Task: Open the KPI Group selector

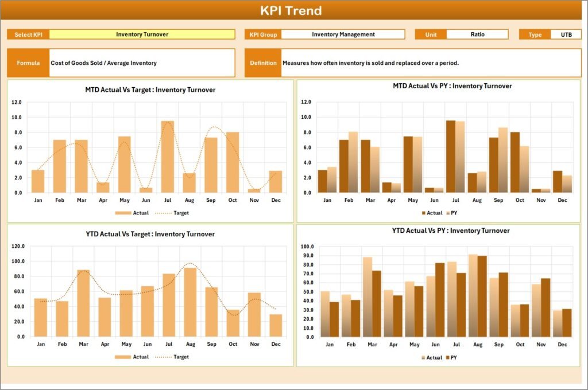Action: [x=343, y=34]
